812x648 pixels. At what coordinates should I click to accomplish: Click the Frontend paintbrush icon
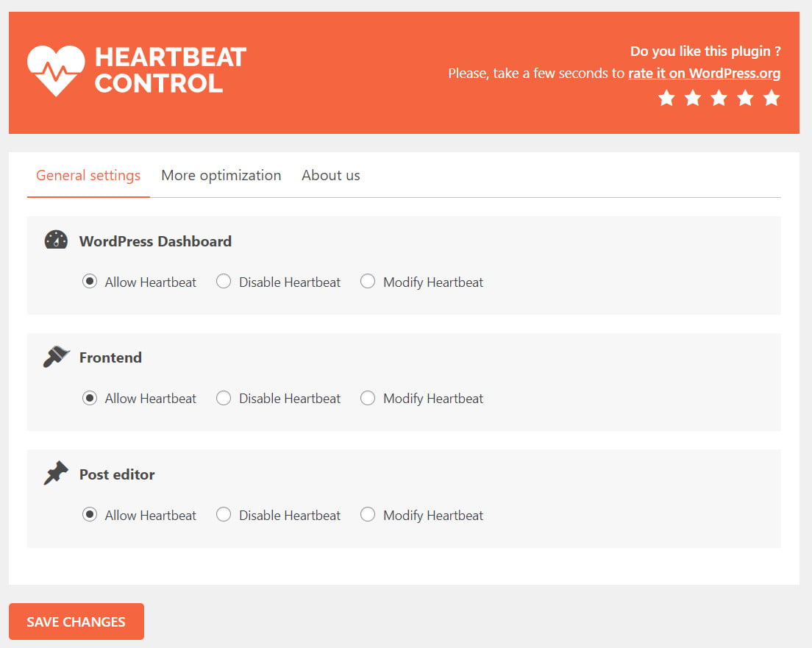pyautogui.click(x=56, y=355)
